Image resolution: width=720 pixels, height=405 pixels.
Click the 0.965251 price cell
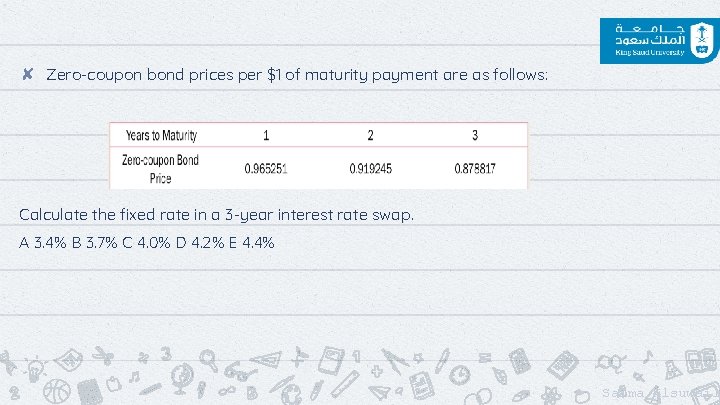point(266,169)
